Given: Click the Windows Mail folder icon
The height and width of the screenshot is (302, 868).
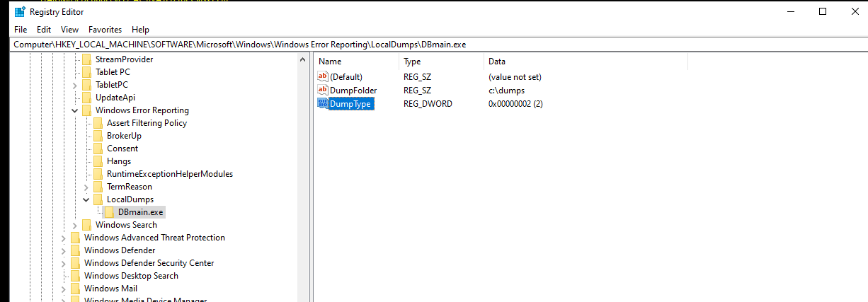Looking at the screenshot, I should click(76, 289).
